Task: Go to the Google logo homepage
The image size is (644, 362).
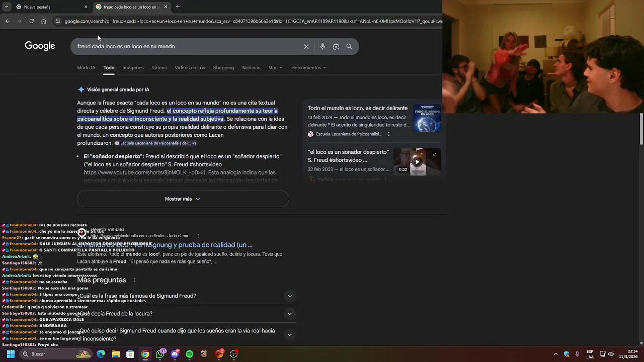Action: coord(40,46)
